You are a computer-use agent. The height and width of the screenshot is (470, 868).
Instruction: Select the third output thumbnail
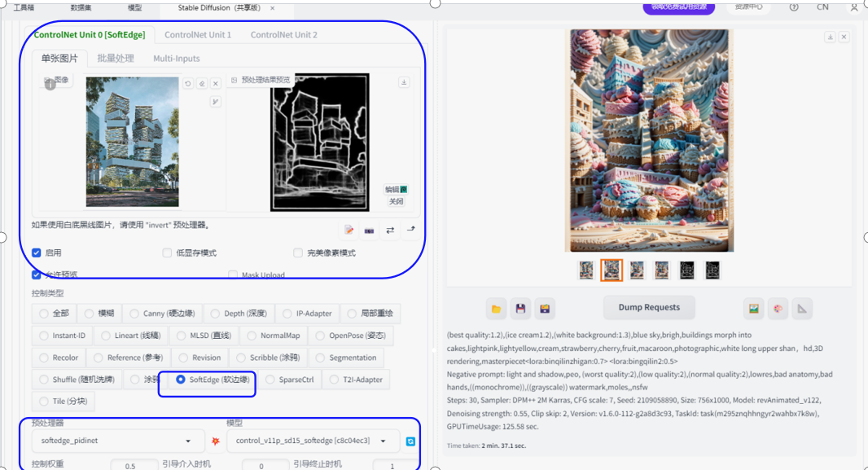tap(638, 270)
